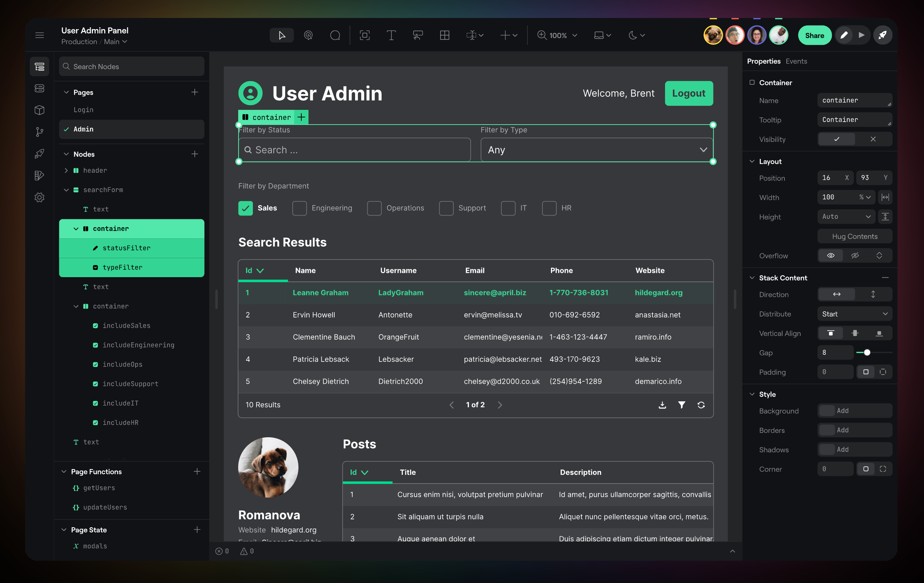Set Visibility to visible checkmark
924x583 pixels.
(836, 139)
